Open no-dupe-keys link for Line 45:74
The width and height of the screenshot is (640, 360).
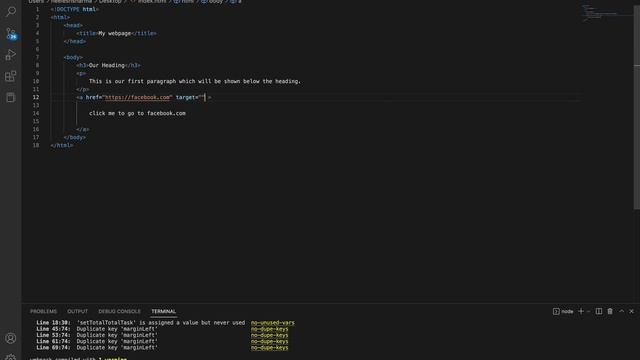[269, 329]
